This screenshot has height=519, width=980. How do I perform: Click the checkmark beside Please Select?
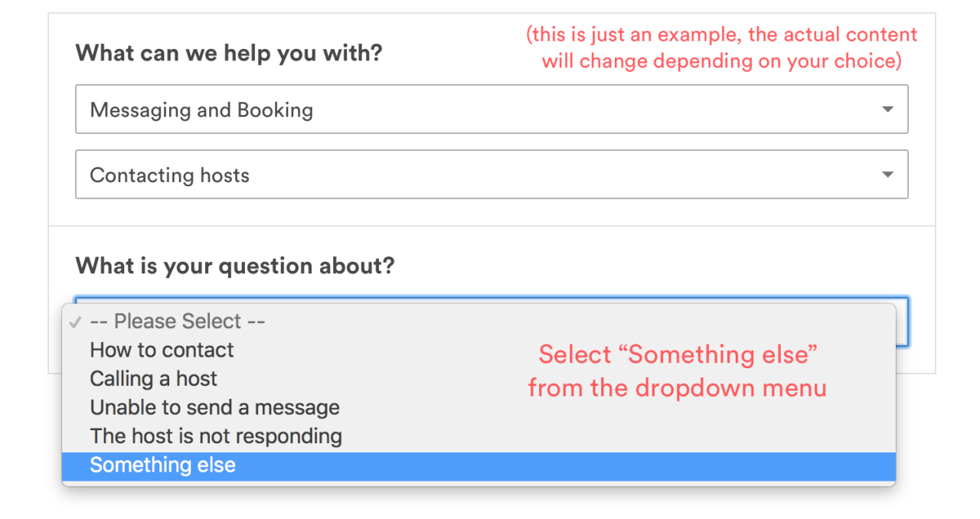tap(74, 322)
